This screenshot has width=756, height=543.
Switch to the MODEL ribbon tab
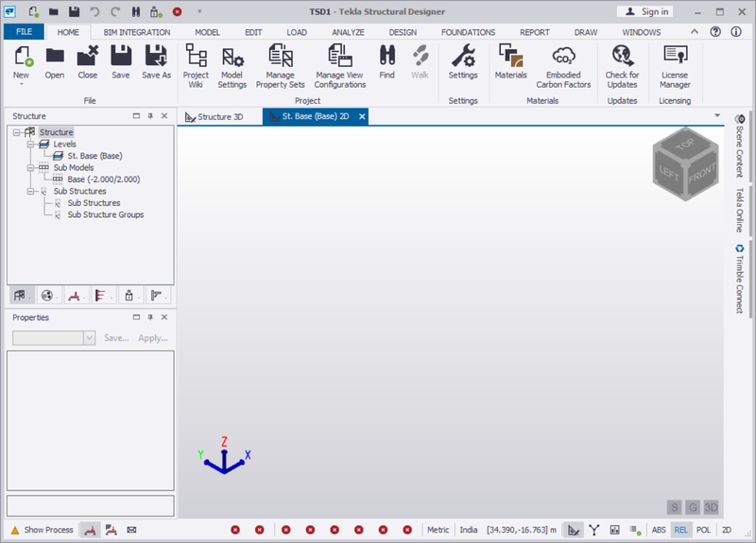pyautogui.click(x=207, y=32)
